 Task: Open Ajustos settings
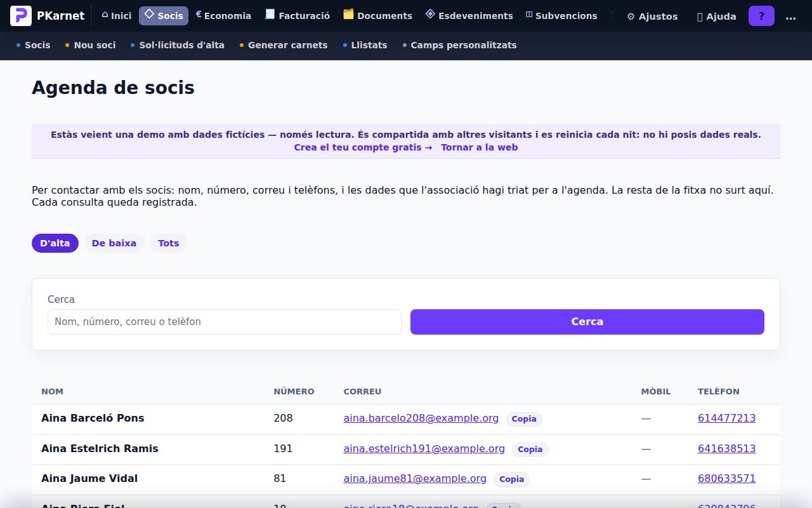point(652,17)
